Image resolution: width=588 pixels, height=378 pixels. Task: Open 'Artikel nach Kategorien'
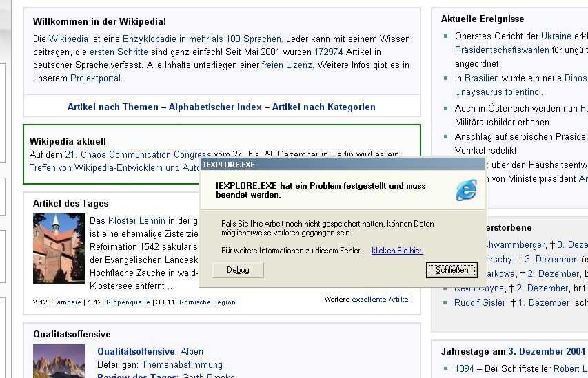pyautogui.click(x=323, y=107)
